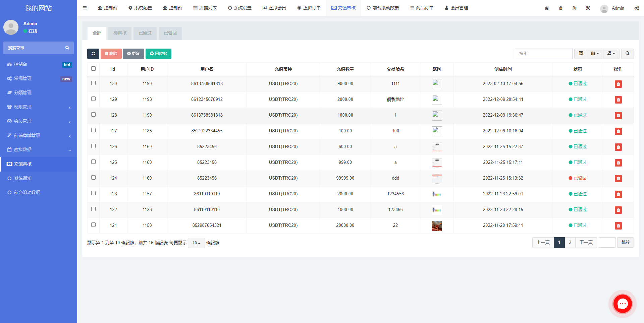Delete record 130 using its red trash icon

point(618,84)
